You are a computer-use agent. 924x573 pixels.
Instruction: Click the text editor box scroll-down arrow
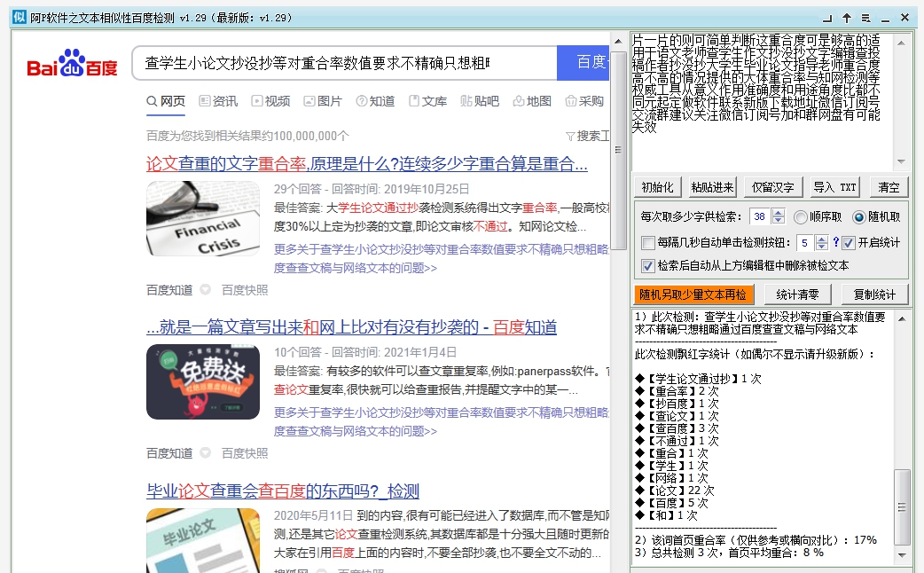point(901,161)
